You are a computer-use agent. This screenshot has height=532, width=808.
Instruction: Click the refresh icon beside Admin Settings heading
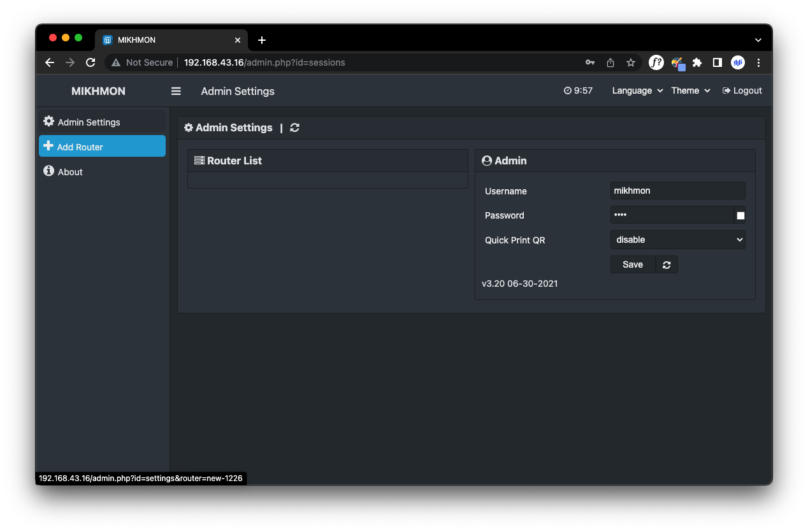click(x=294, y=127)
